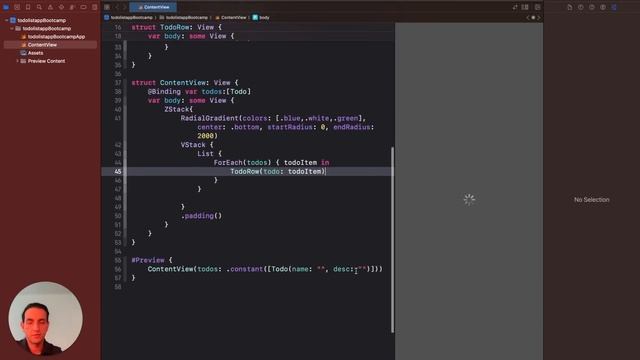The width and height of the screenshot is (640, 360).
Task: Go back in editor history
Action: tap(117, 7)
